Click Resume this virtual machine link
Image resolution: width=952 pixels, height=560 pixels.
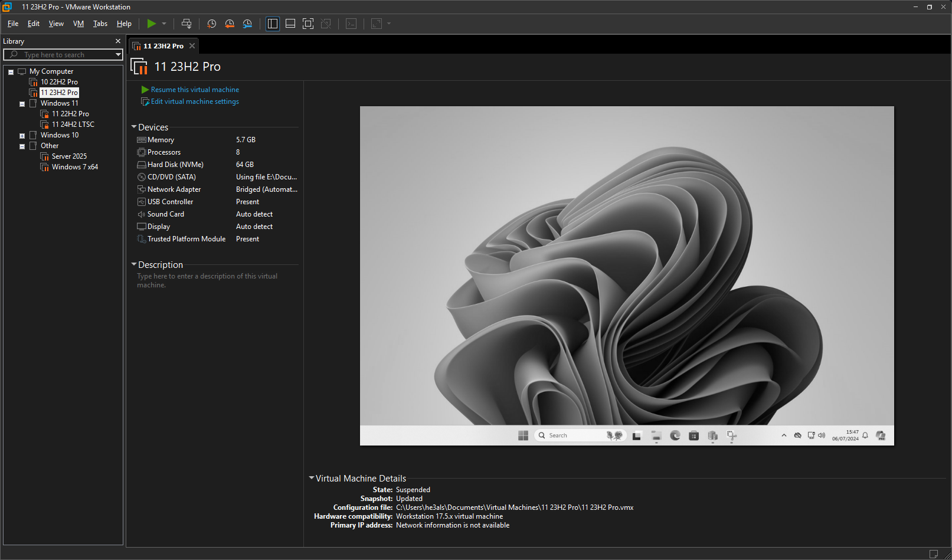point(195,90)
